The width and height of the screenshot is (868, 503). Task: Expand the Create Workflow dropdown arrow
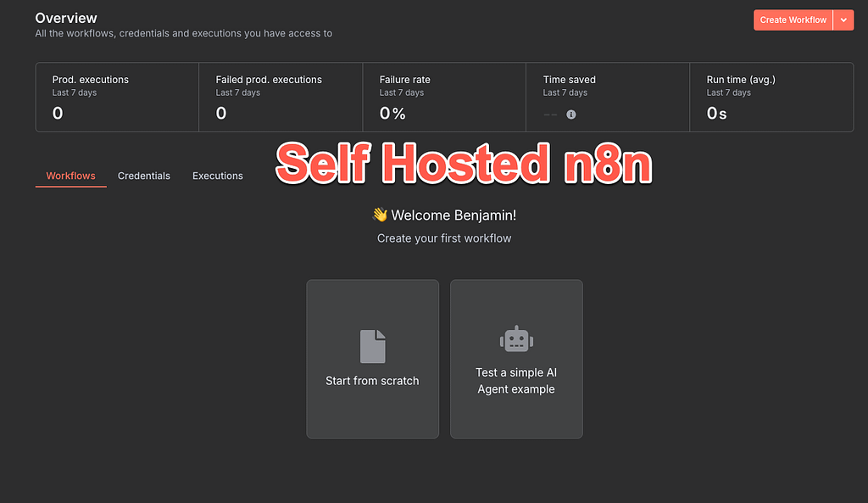pos(843,20)
